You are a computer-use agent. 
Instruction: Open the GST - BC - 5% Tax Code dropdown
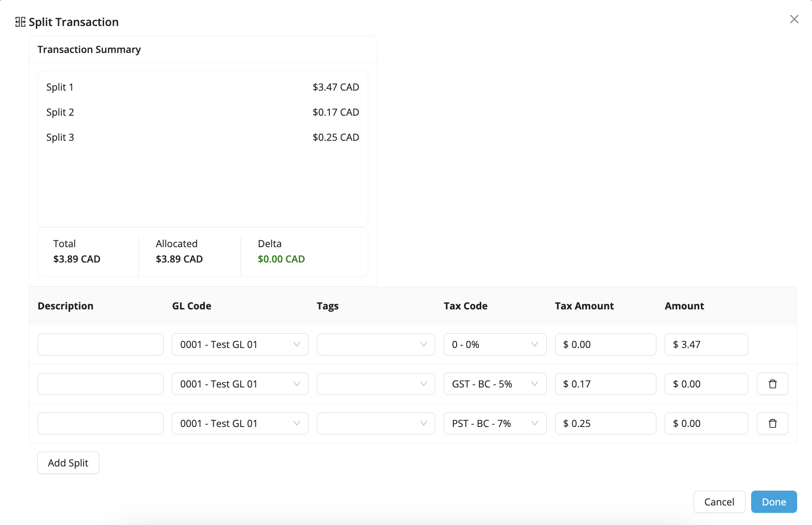(x=495, y=384)
